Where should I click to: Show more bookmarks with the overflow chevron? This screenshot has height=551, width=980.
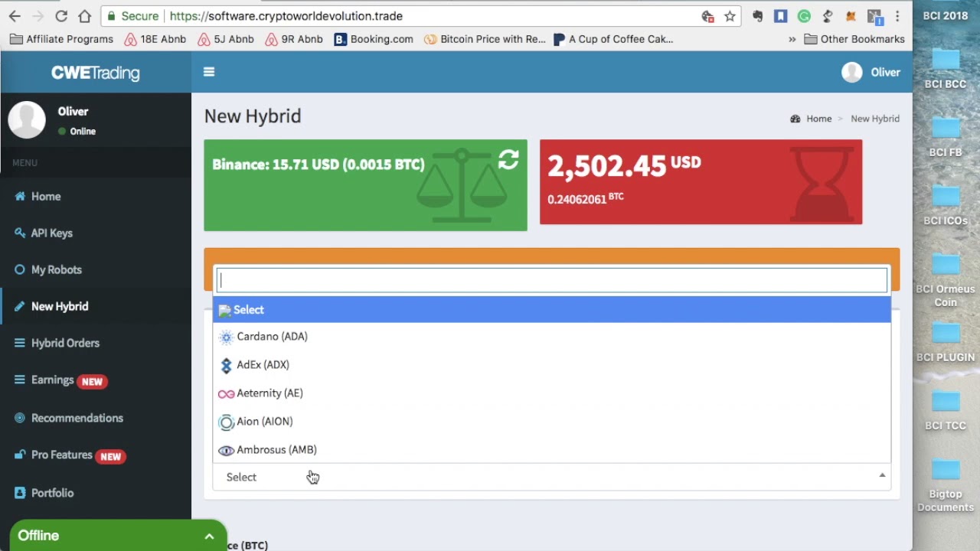pos(792,39)
